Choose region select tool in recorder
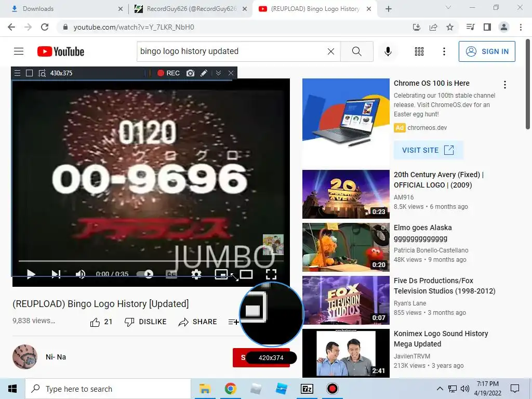The width and height of the screenshot is (532, 399). [x=42, y=73]
